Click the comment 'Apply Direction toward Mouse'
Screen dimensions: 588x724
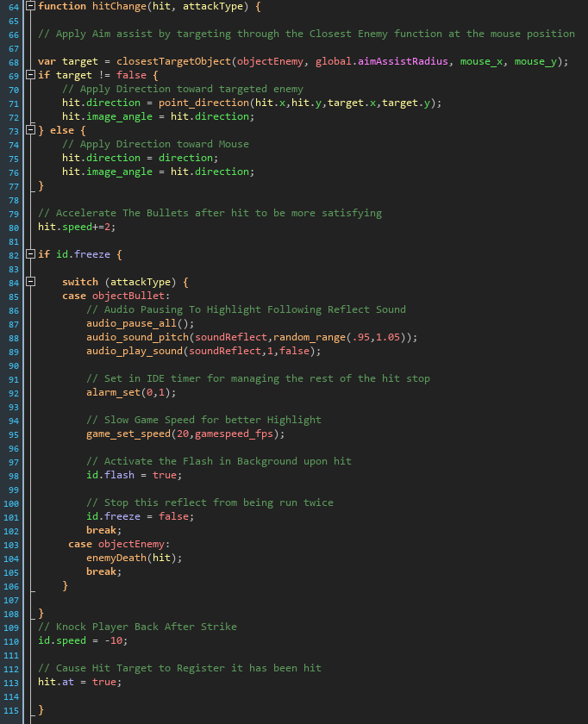click(155, 144)
